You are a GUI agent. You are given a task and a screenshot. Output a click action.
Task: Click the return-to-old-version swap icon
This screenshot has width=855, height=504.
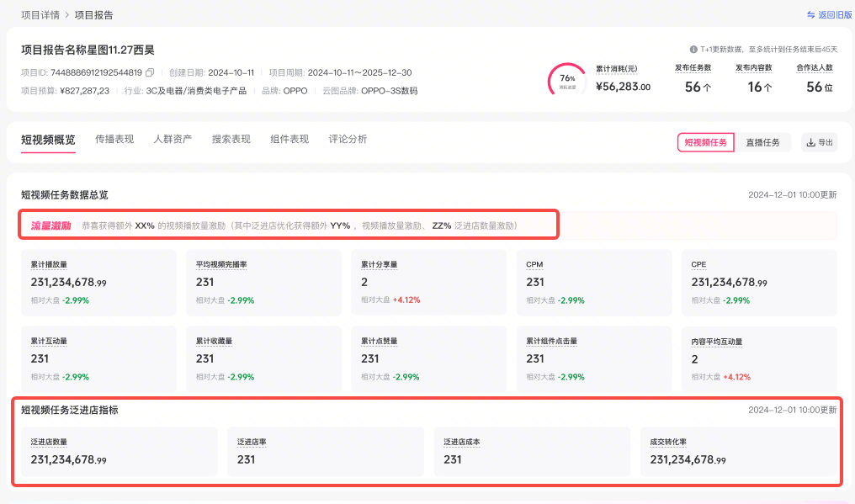[x=811, y=15]
